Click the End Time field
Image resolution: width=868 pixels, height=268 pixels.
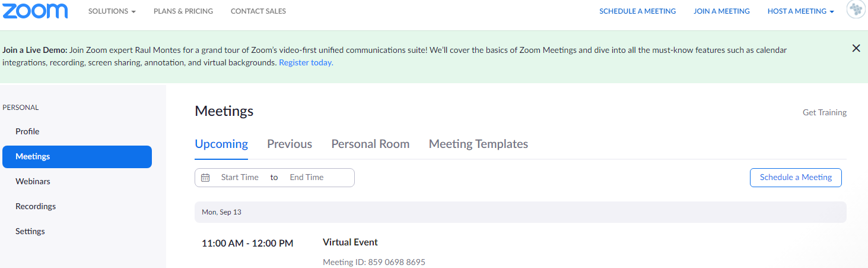(x=307, y=178)
